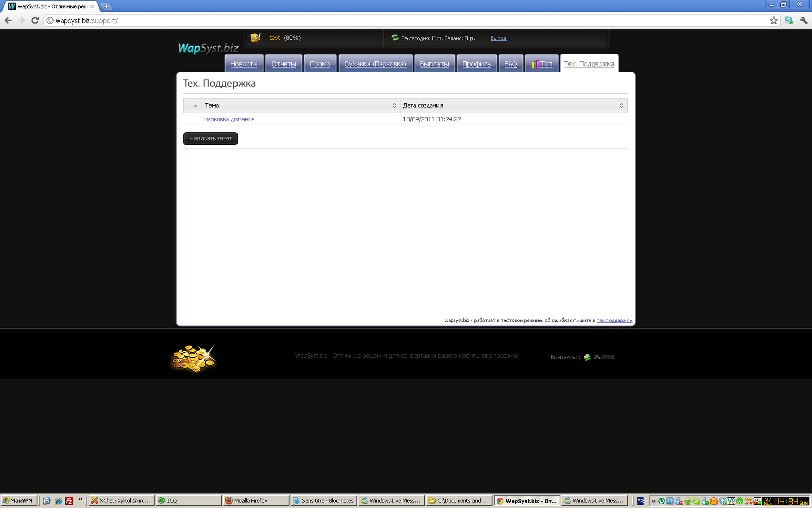Open the Профиль tab
The image size is (812, 508).
(x=477, y=63)
